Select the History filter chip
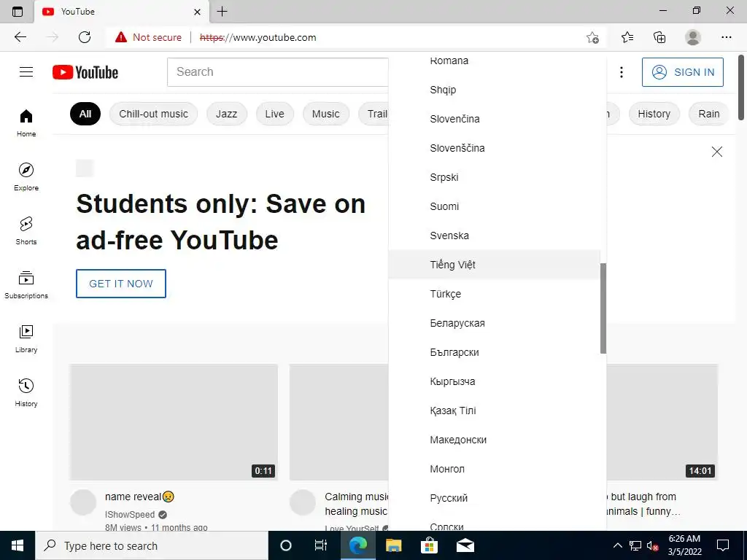The image size is (747, 560). pos(654,114)
